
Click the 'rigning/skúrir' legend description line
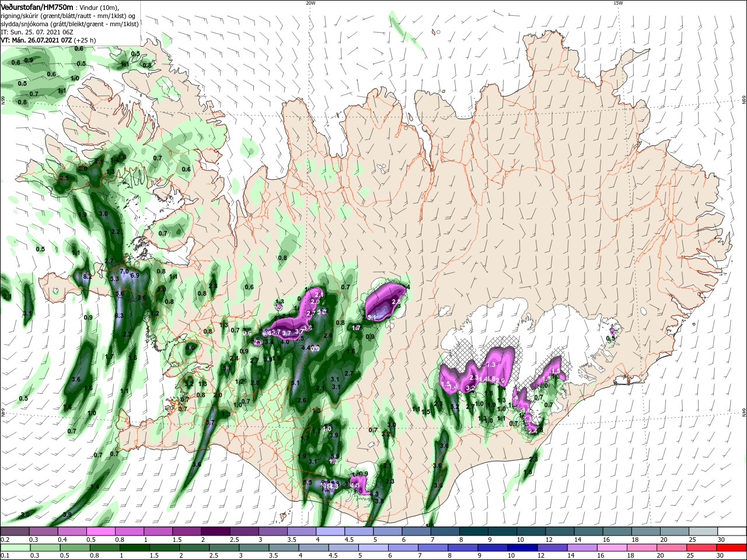click(67, 16)
